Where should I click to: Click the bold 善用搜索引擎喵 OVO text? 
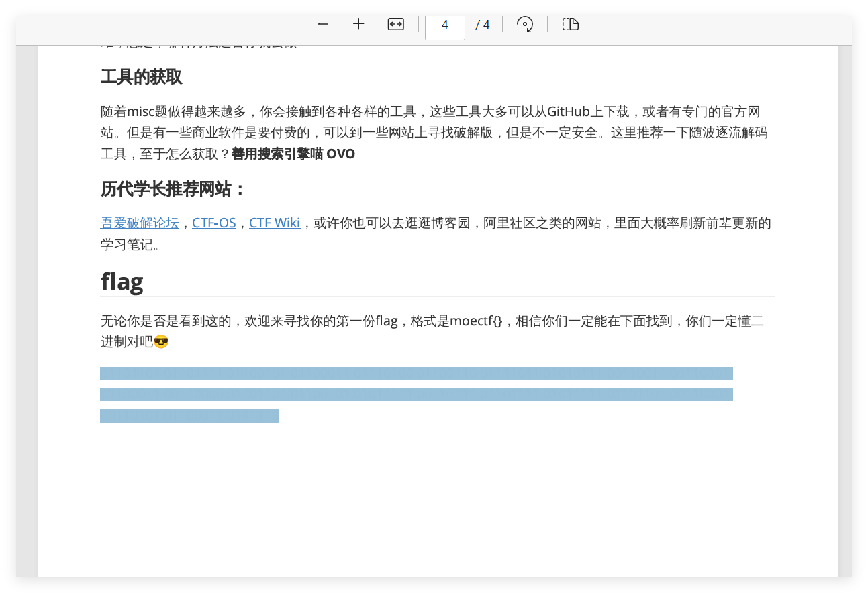coord(293,154)
